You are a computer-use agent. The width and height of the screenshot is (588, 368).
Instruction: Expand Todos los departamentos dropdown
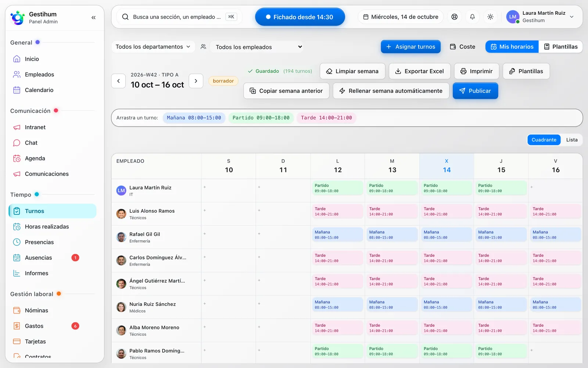click(x=153, y=47)
